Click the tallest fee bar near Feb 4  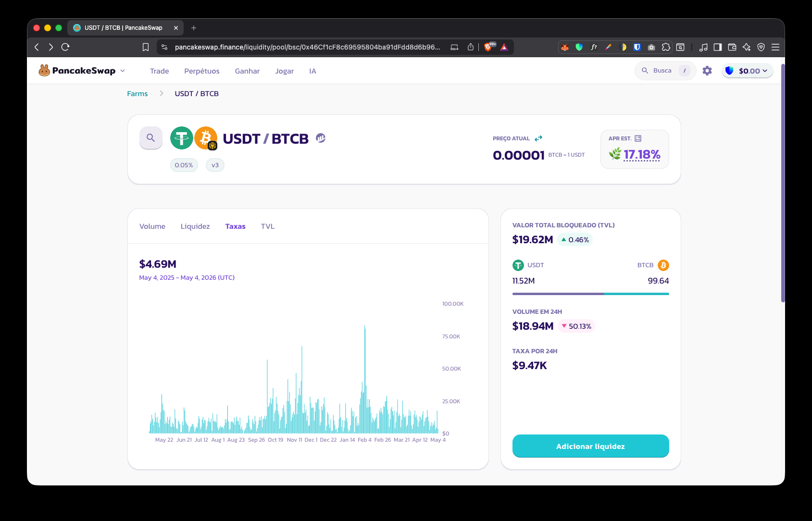point(365,379)
